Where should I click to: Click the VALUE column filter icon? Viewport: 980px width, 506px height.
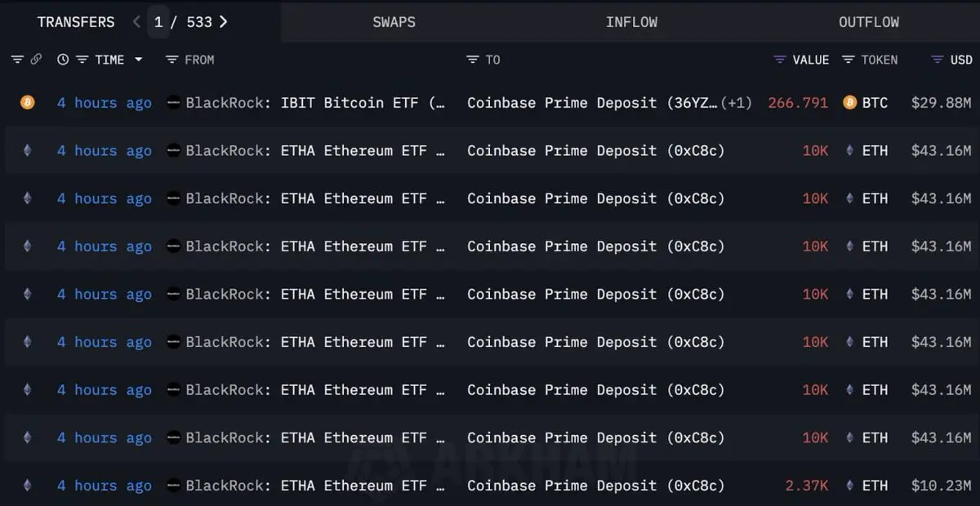pos(779,60)
